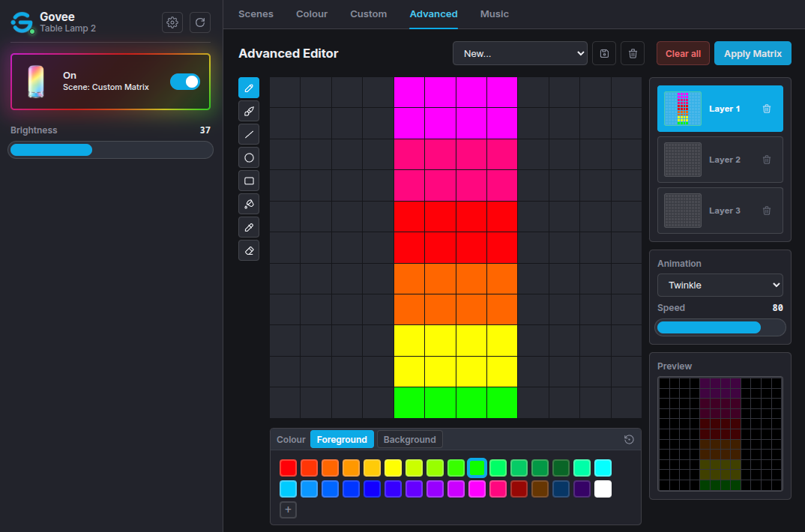The image size is (805, 532).
Task: Click the animation Preview matrix
Action: pos(720,434)
